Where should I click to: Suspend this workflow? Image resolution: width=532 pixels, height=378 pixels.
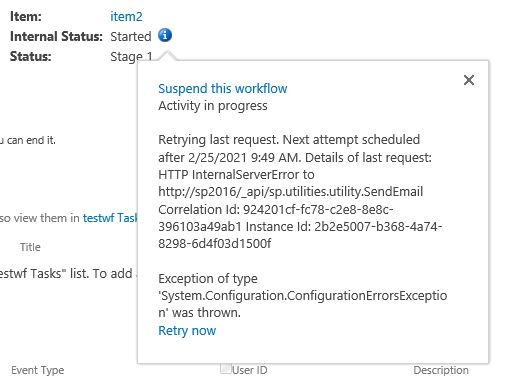pyautogui.click(x=223, y=89)
